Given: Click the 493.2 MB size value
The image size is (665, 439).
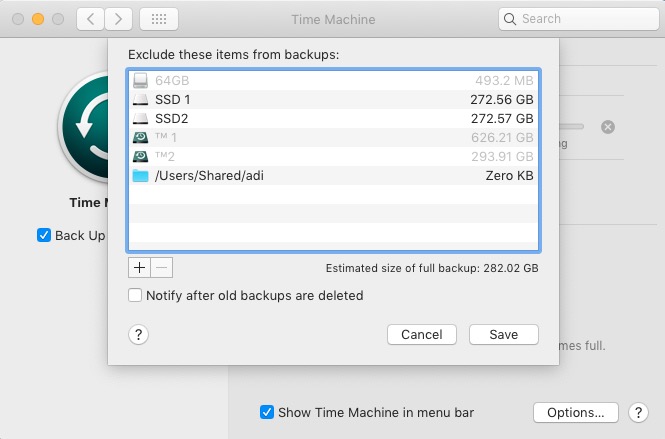Looking at the screenshot, I should 504,81.
